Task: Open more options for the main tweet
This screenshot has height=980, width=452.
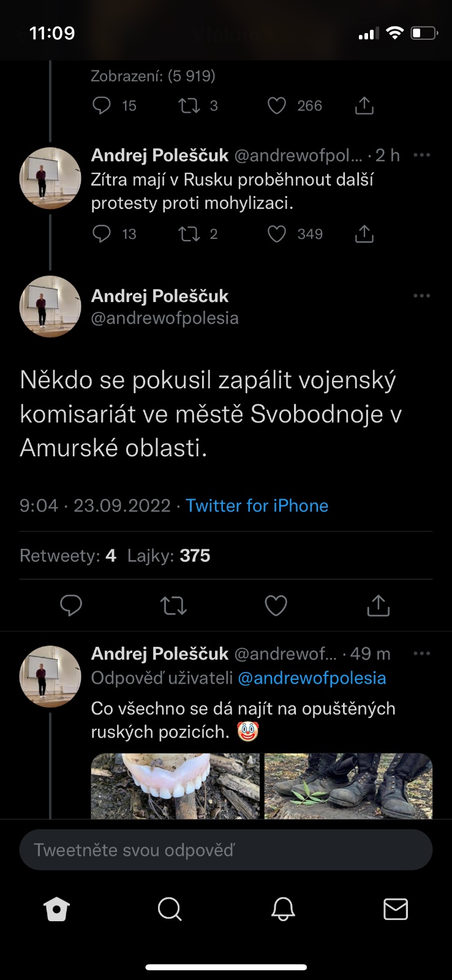Action: pos(422,296)
